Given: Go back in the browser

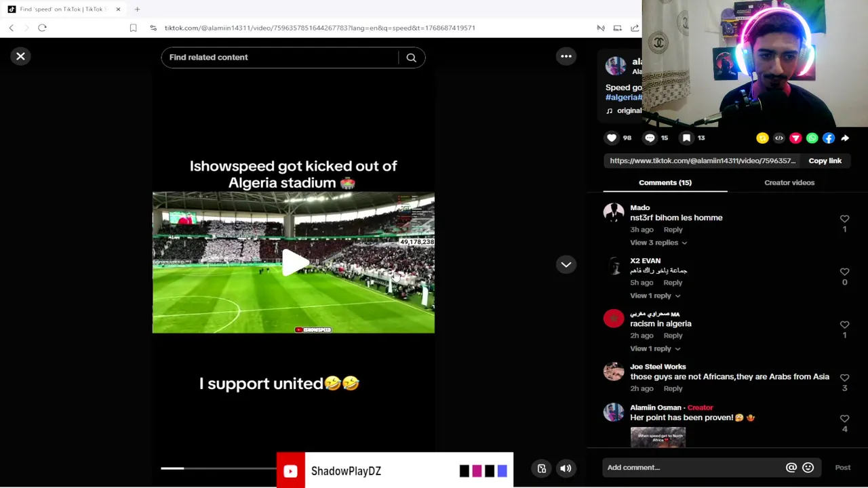Looking at the screenshot, I should [x=12, y=28].
